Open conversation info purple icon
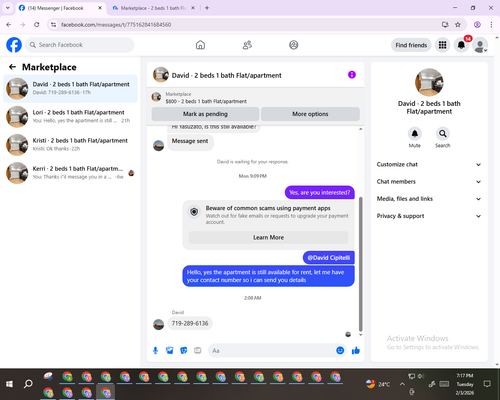Viewport: 500px width, 400px height. (x=352, y=75)
